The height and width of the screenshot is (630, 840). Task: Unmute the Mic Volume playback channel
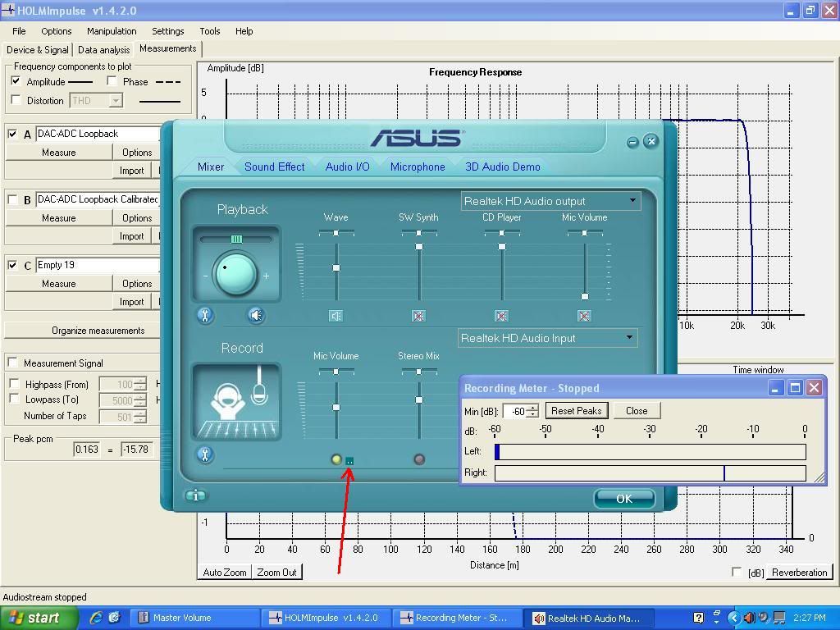tap(584, 316)
